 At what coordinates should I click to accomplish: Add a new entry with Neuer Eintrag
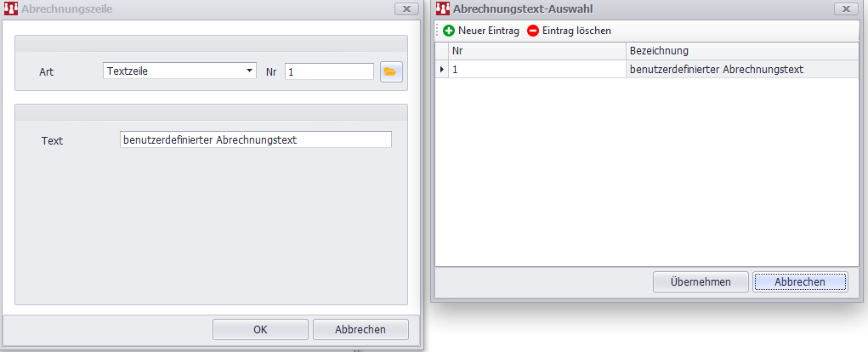pos(481,31)
